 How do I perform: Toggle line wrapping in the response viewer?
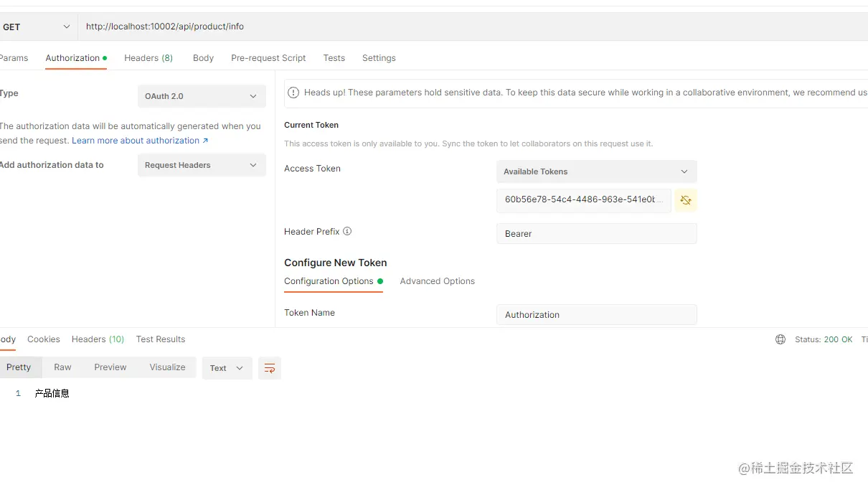coord(269,367)
